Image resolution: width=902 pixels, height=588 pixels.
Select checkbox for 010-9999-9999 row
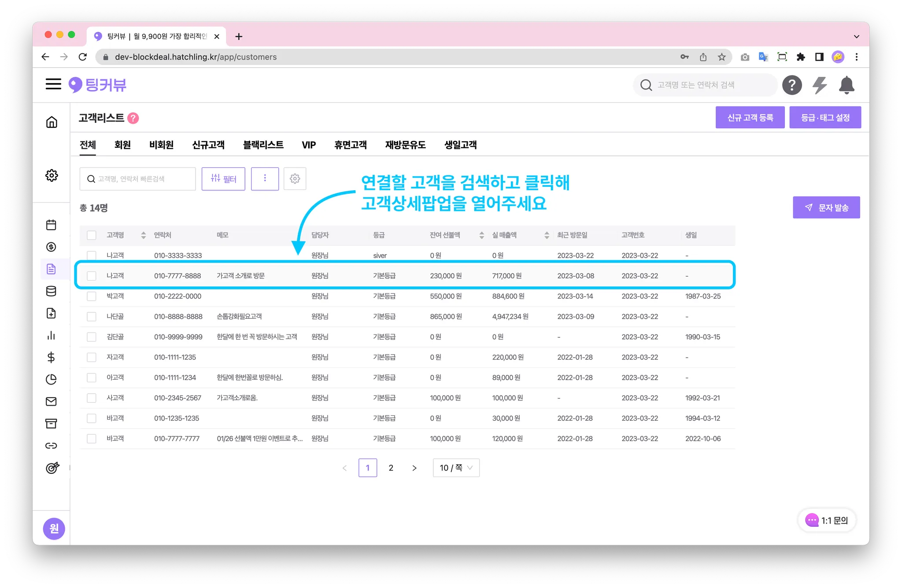92,337
